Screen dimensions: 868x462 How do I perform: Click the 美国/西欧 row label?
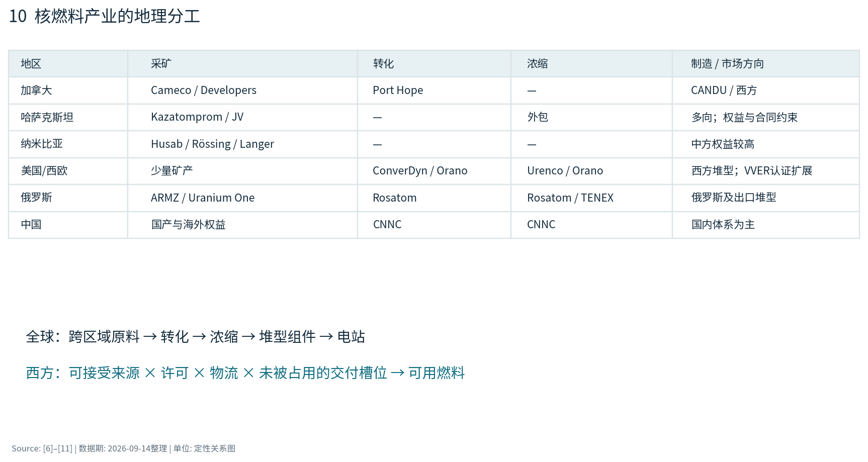click(x=68, y=171)
